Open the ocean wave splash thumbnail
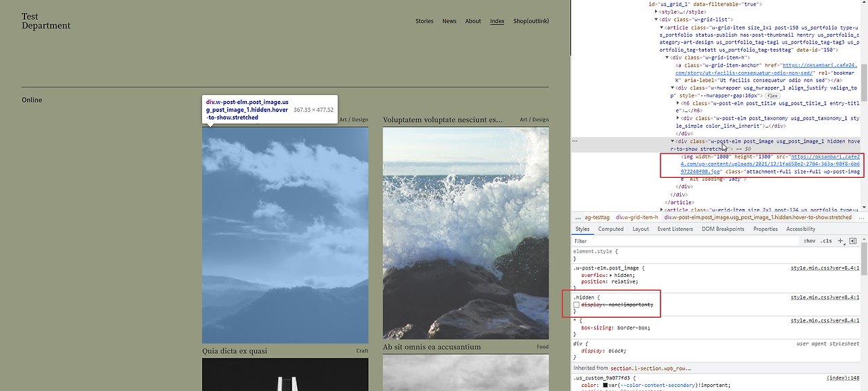Image resolution: width=868 pixels, height=391 pixels. click(x=466, y=233)
